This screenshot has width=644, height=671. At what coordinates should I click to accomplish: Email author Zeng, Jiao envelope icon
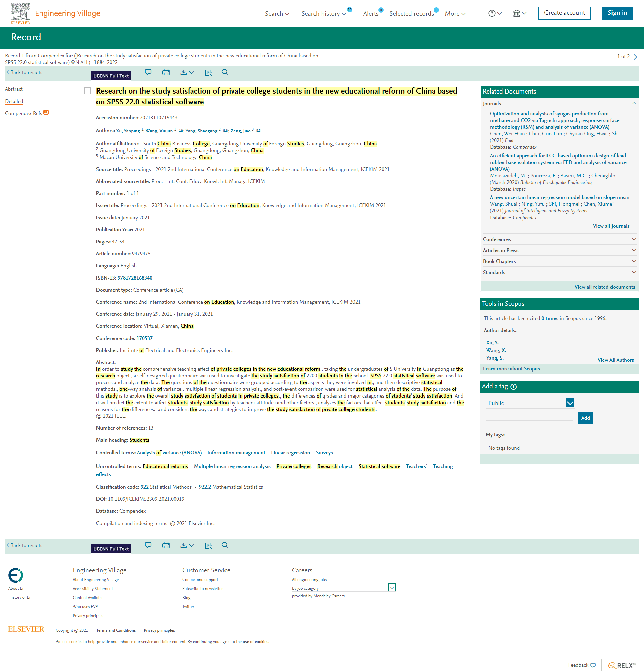click(x=259, y=130)
